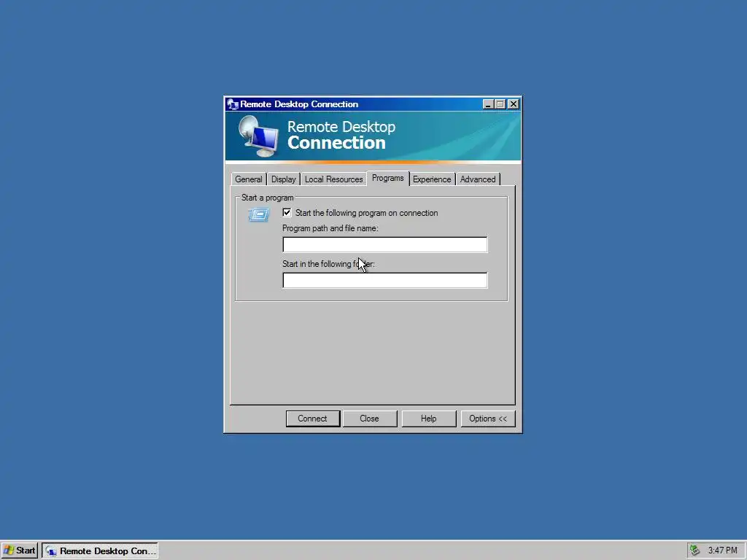The image size is (747, 560).
Task: Click the Programs tab
Action: click(388, 178)
